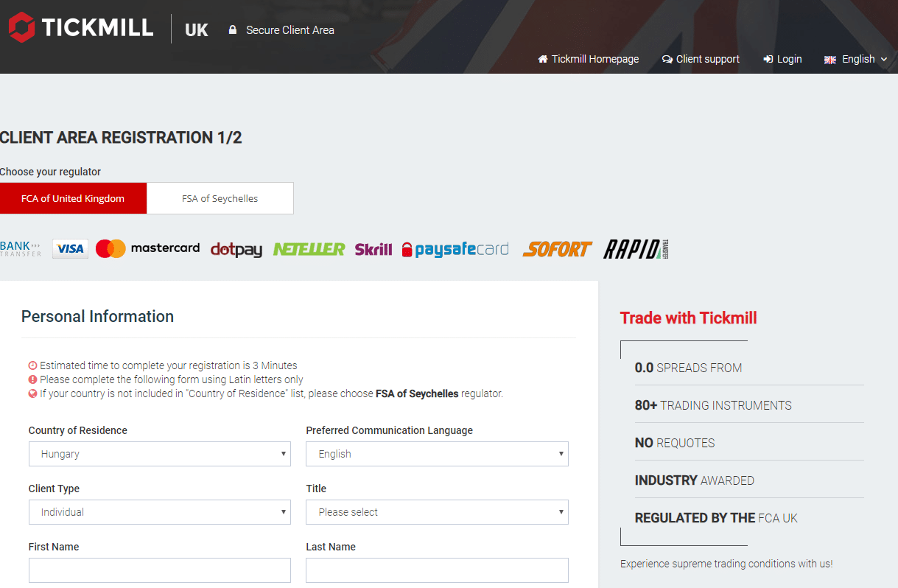Click the sign-in arrow icon beside Login
The image size is (898, 588).
(x=768, y=59)
